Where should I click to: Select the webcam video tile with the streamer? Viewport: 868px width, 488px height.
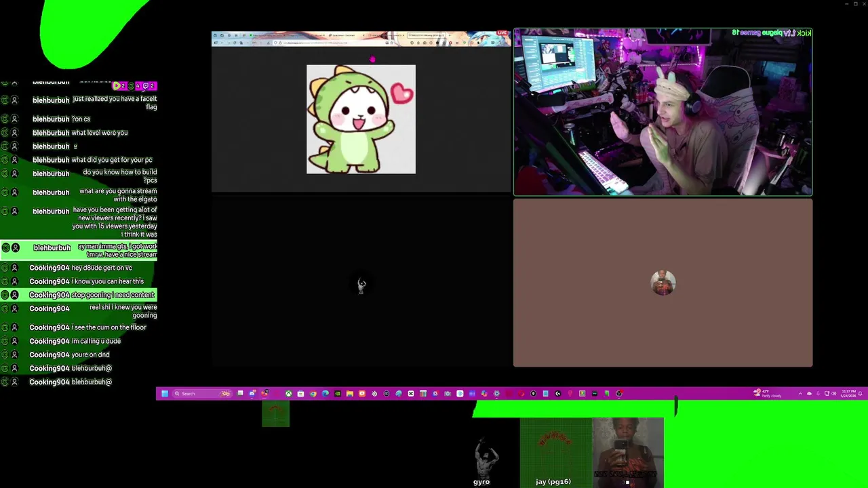[663, 112]
